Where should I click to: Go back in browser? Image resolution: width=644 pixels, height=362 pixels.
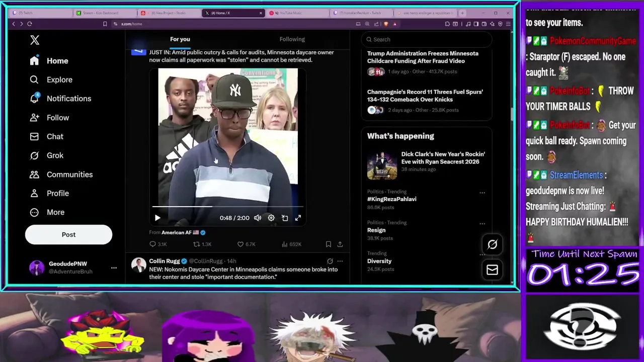pyautogui.click(x=14, y=24)
